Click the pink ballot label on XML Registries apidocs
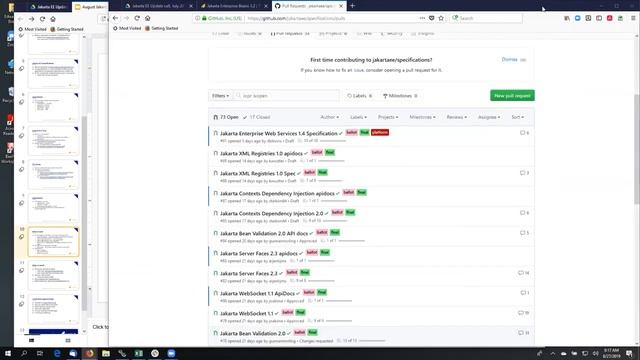This screenshot has width=640, height=360. coord(317,152)
